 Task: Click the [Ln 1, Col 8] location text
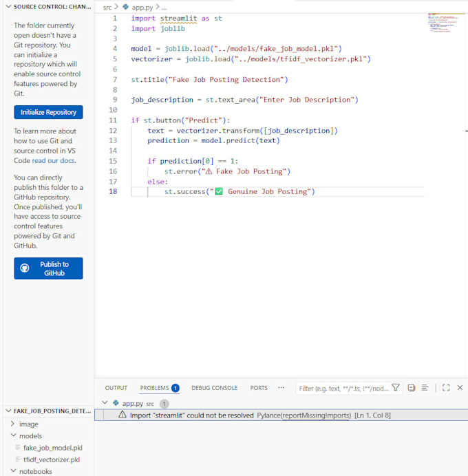click(x=372, y=415)
